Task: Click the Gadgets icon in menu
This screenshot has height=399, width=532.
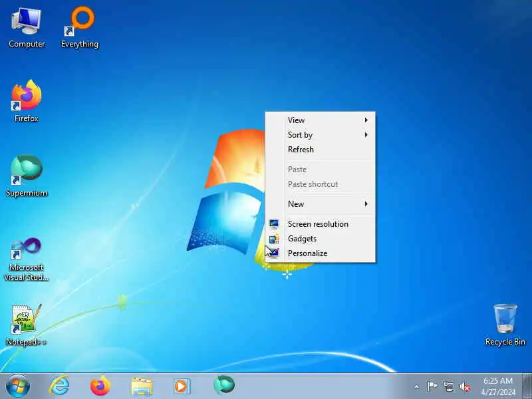Action: (x=274, y=239)
